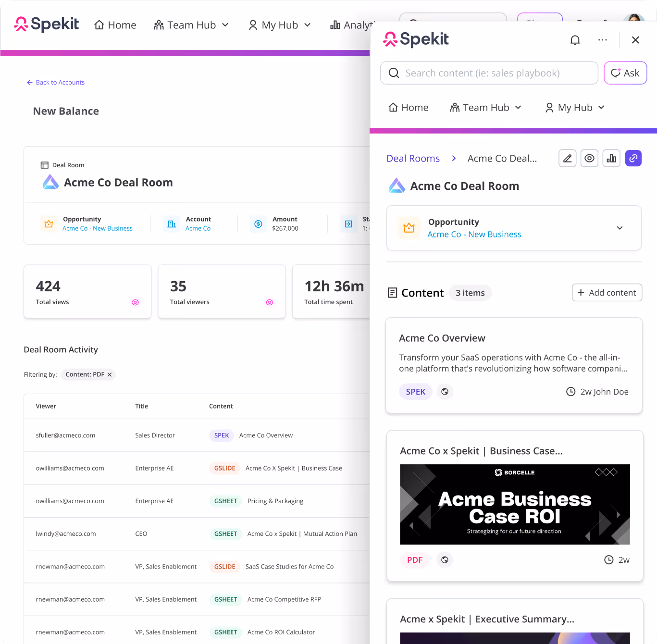Click SaaS Case Studies for Acme Co
Viewport: 657px width, 644px height.
[289, 567]
